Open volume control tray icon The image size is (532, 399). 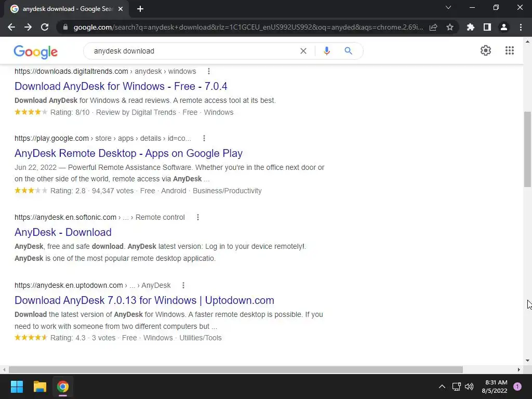469,387
